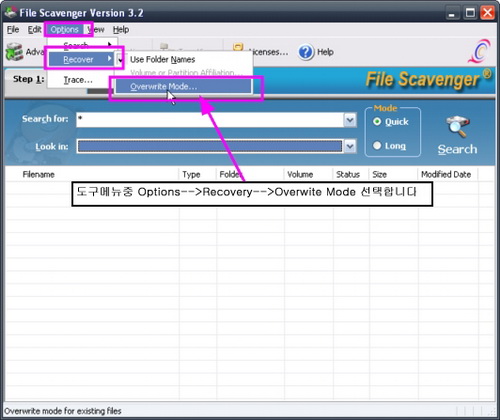Click the Look in field
Image resolution: width=500 pixels, height=420 pixels.
210,146
